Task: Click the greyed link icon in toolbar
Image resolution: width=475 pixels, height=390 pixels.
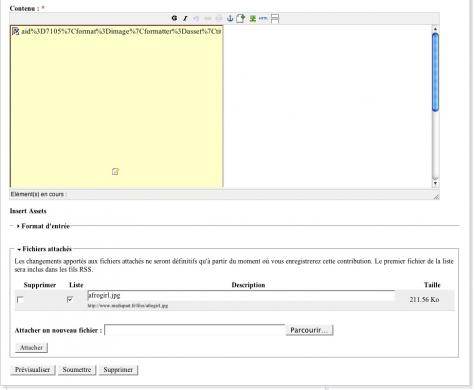Action: click(208, 18)
